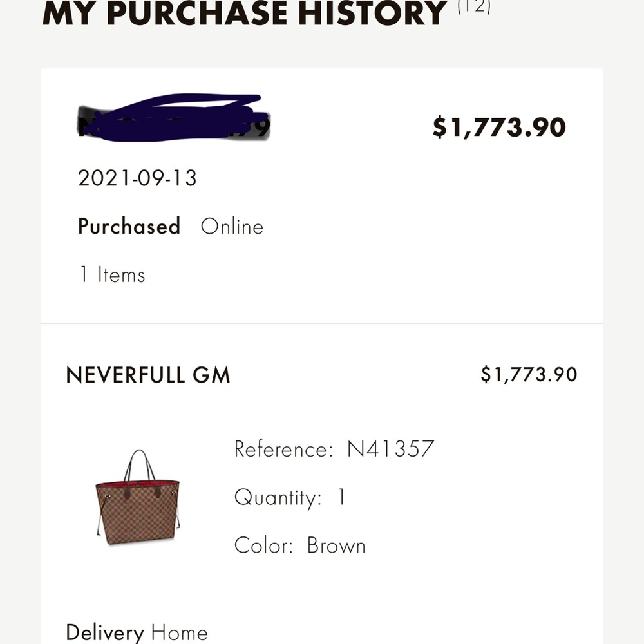
Task: Open the purchase record for this order
Action: (x=322, y=193)
